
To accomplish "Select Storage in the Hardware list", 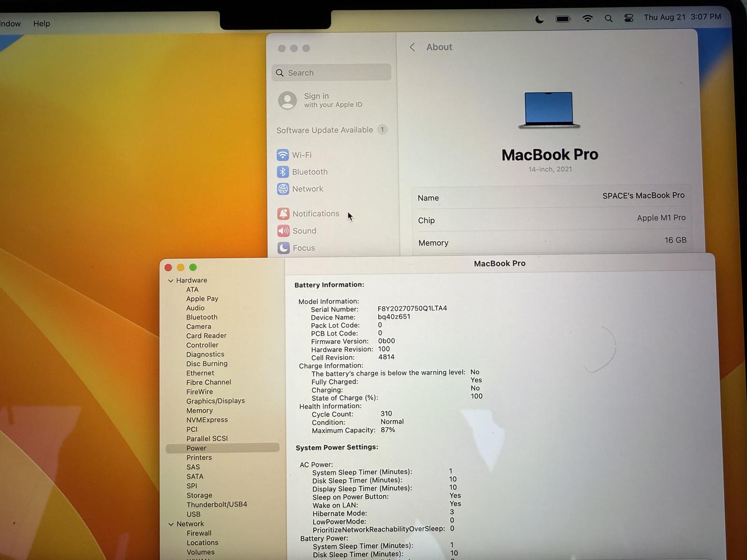I will [x=200, y=495].
